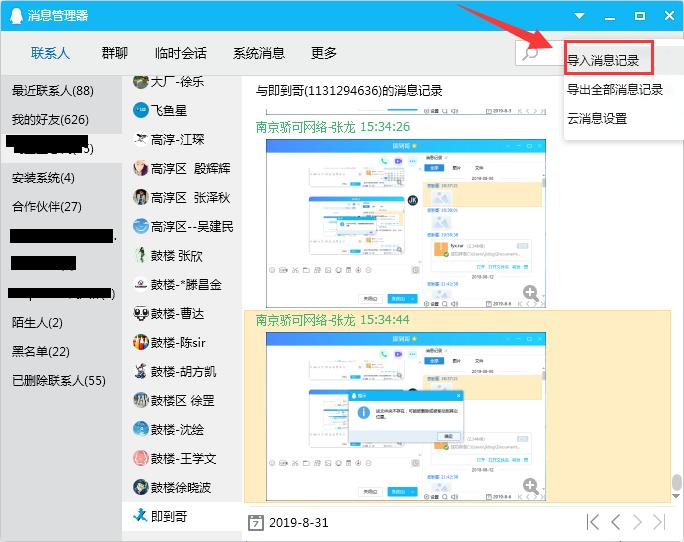Click the date 2019-8-31
Screen dimensions: 684x542
pos(299,522)
